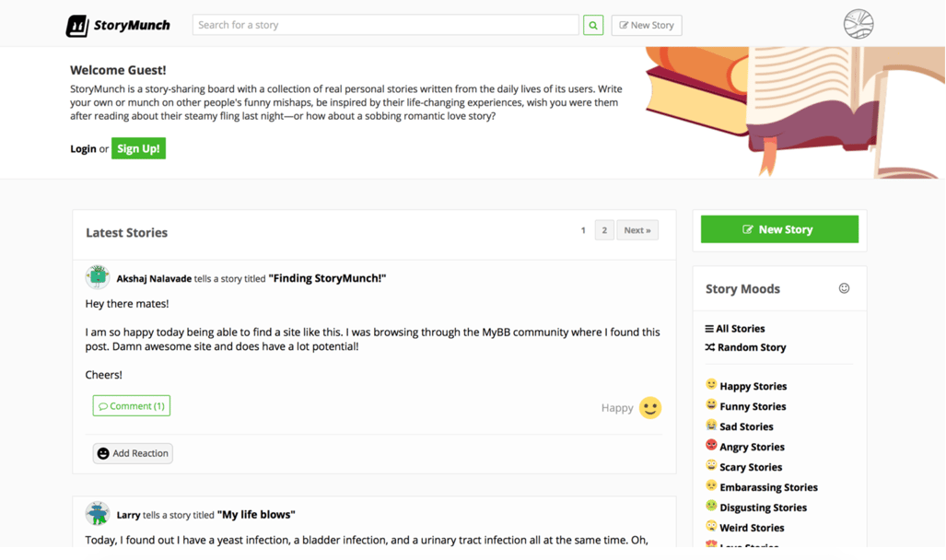Click Akshaj Nalavade's avatar image
946x560 pixels.
pos(98,277)
